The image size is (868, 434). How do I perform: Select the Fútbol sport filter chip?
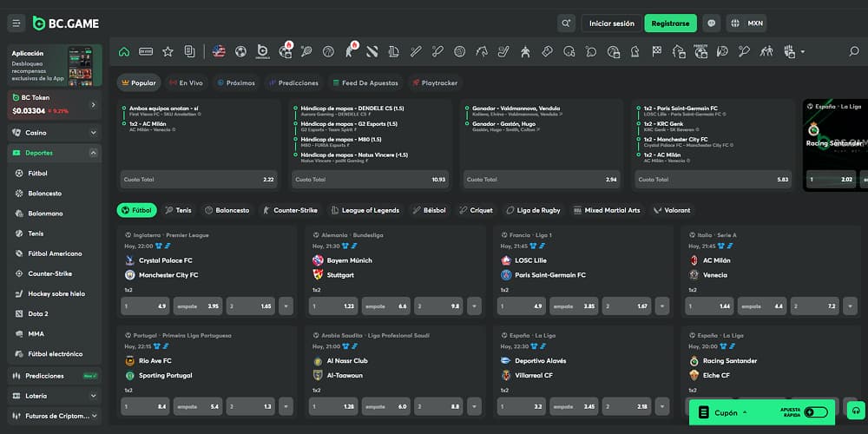137,210
